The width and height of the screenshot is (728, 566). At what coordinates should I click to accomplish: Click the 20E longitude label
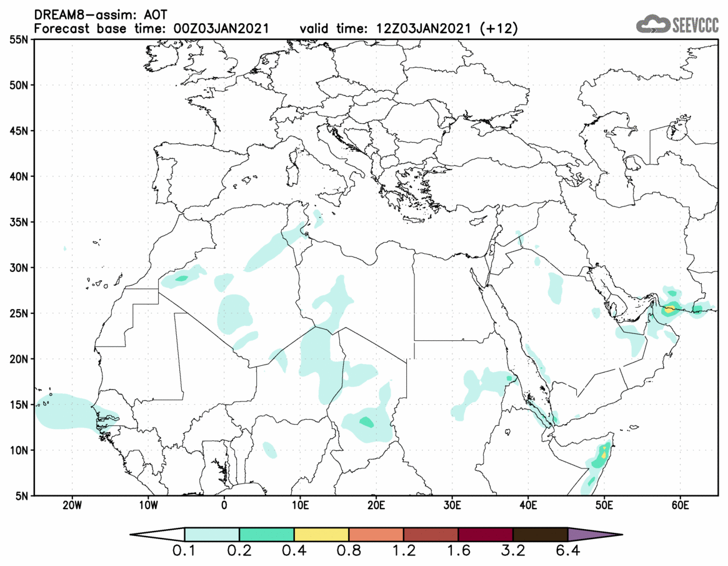click(x=376, y=505)
